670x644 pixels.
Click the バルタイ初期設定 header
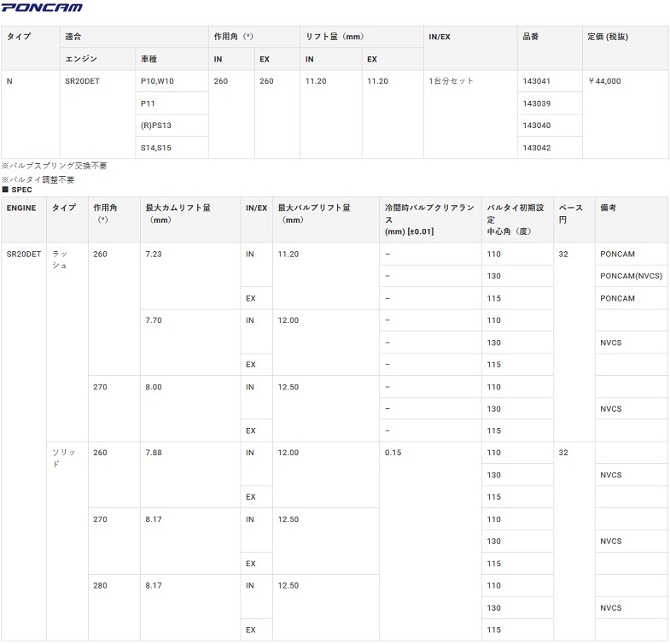pos(516,220)
